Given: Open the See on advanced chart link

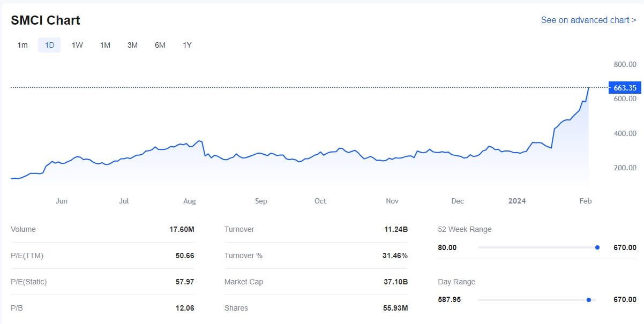Looking at the screenshot, I should 588,20.
